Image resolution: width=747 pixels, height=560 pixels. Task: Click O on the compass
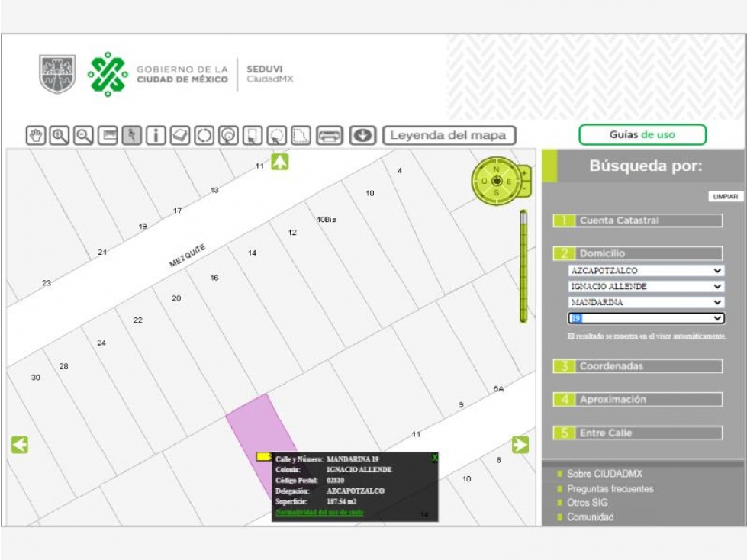(x=484, y=182)
